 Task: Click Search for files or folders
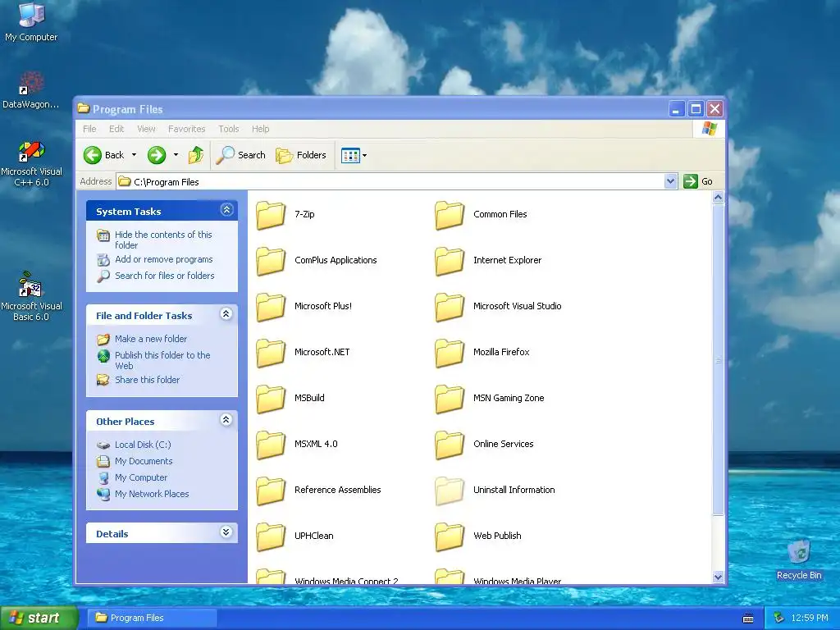click(164, 276)
